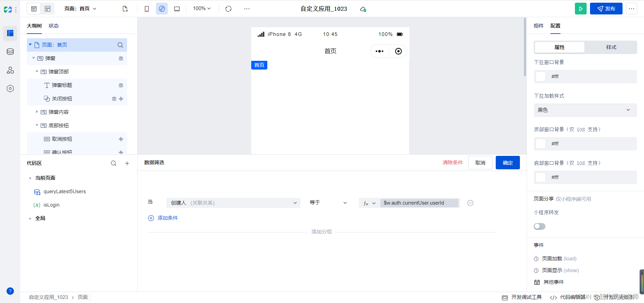The width and height of the screenshot is (644, 303).
Task: Expand the 全局 code section
Action: coord(30,218)
